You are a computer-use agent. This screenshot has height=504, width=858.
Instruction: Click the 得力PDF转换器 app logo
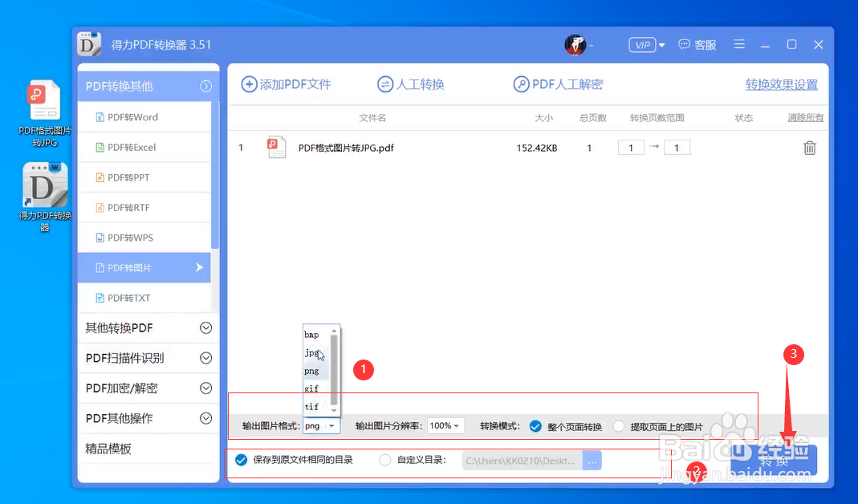89,44
